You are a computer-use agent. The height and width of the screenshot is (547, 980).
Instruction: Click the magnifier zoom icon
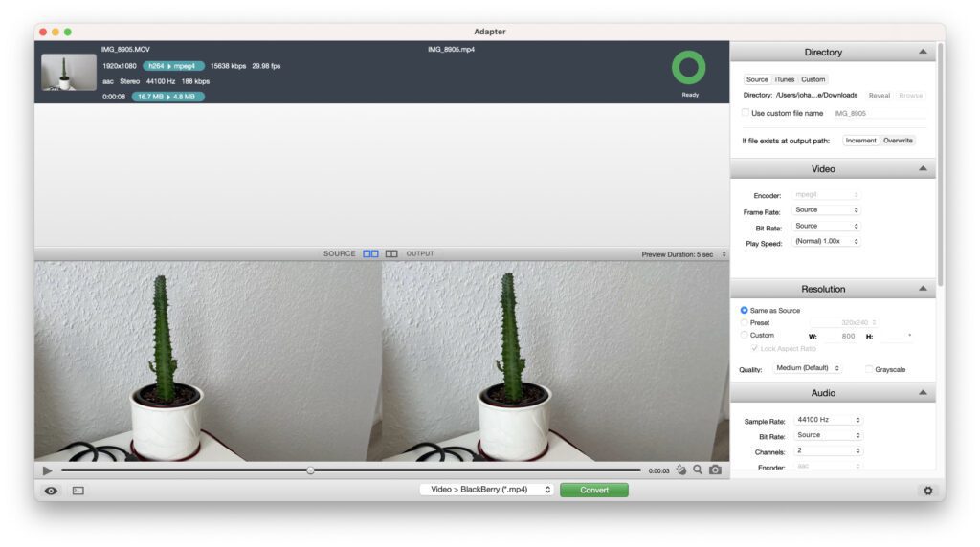tap(698, 470)
